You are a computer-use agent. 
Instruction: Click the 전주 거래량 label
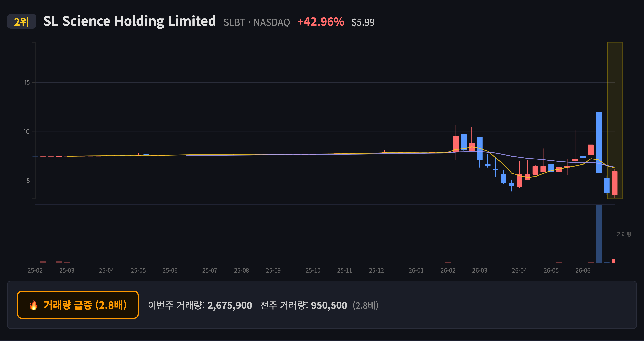point(284,305)
